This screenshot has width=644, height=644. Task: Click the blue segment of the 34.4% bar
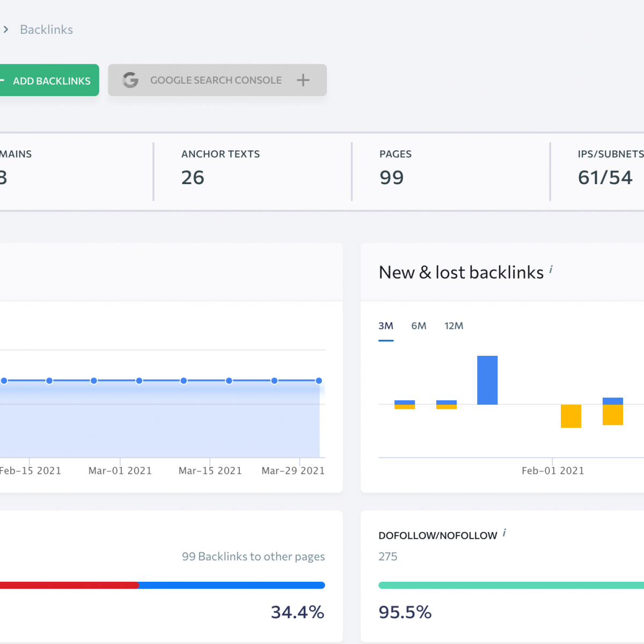(x=231, y=585)
